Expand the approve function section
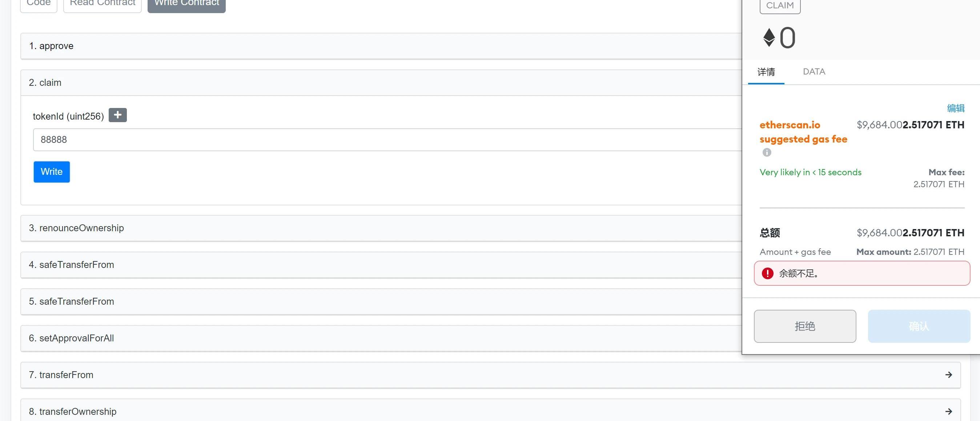This screenshot has height=421, width=980. coord(381,46)
